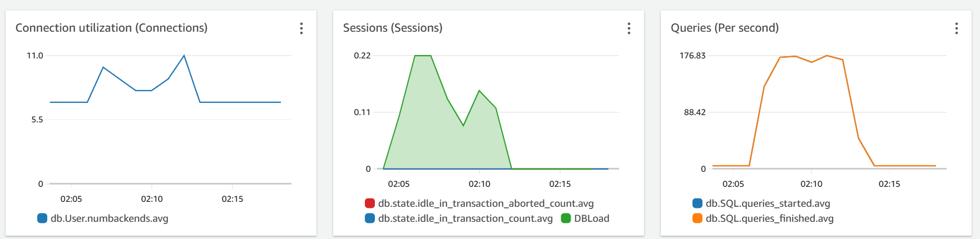
Task: Toggle db.SQL.queries_finished.avg legend label
Action: coord(770,218)
